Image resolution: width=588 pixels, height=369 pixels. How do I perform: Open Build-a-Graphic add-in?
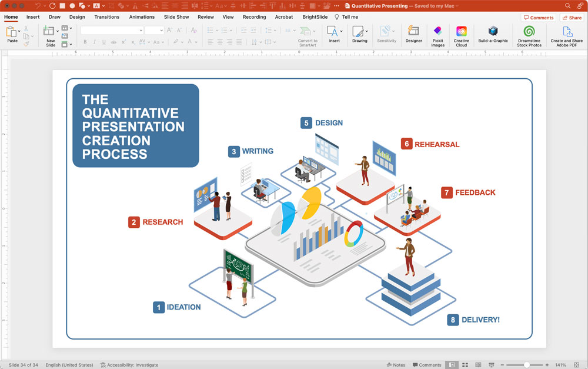pyautogui.click(x=493, y=35)
